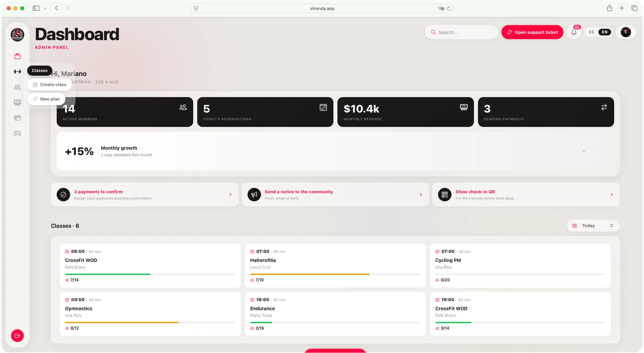Click the translate icon in address bar
The height and width of the screenshot is (353, 644).
point(441,8)
